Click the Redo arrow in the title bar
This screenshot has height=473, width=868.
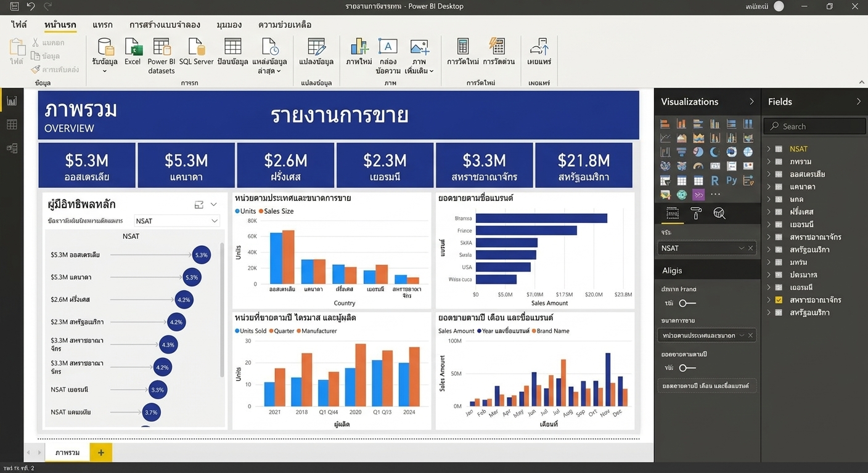47,7
